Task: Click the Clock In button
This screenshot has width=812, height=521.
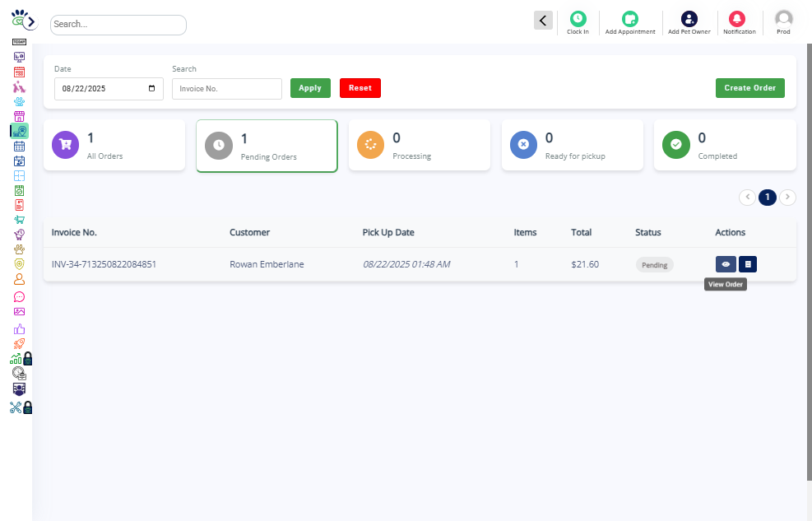Action: (x=578, y=23)
